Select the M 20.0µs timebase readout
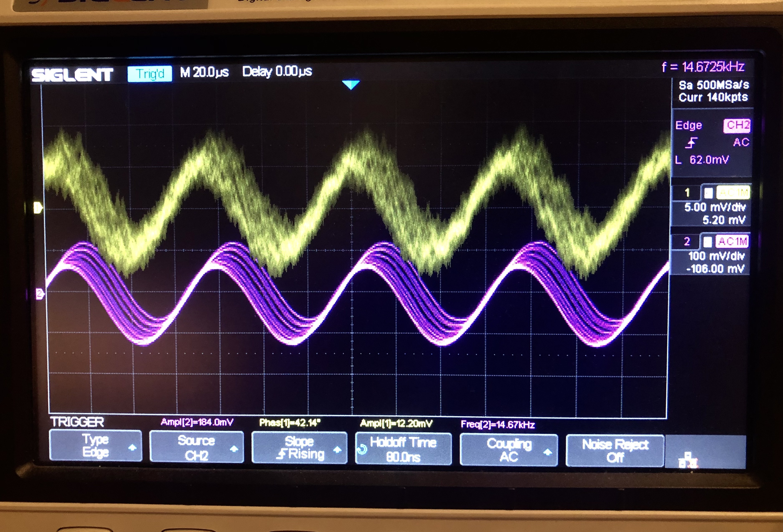 point(204,72)
